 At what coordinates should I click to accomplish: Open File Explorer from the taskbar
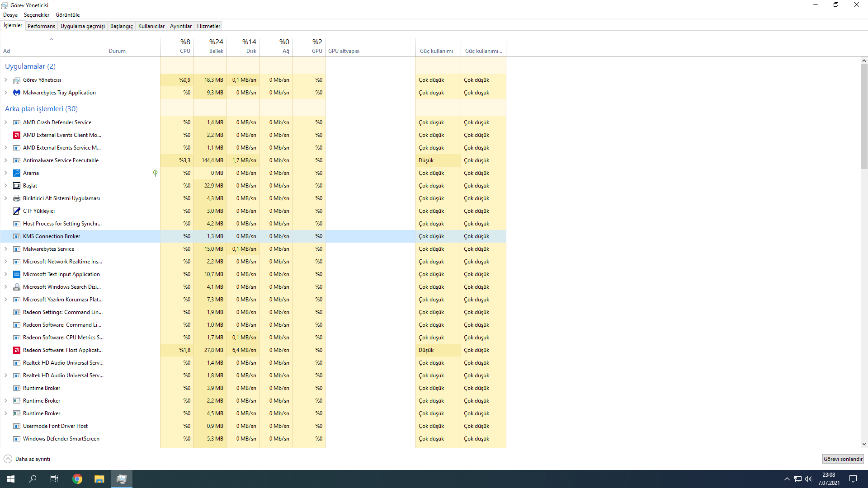(99, 479)
